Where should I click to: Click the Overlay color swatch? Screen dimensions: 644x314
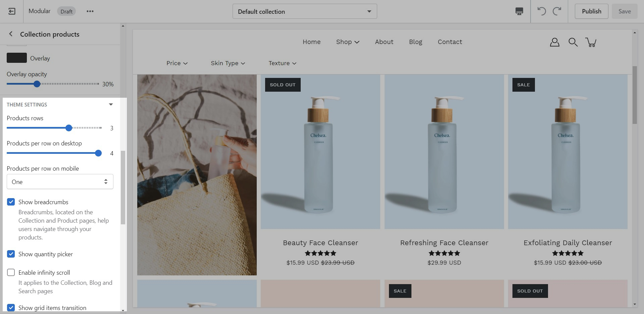click(x=17, y=58)
